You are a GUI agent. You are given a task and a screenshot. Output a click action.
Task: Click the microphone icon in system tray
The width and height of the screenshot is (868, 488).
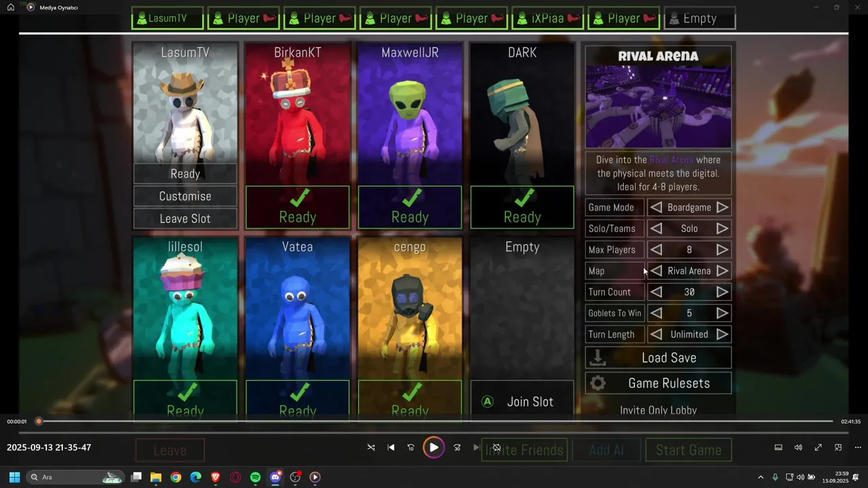tap(775, 477)
